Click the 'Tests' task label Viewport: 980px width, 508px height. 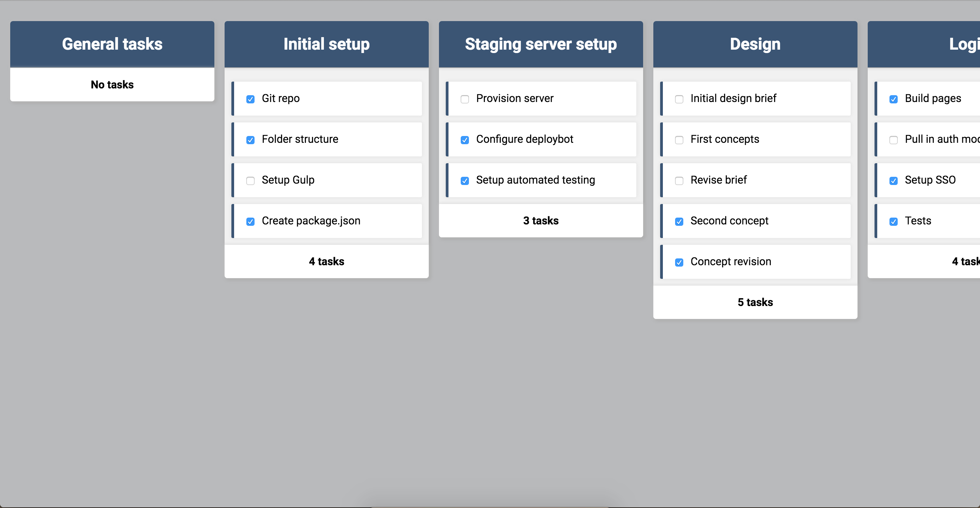(918, 221)
